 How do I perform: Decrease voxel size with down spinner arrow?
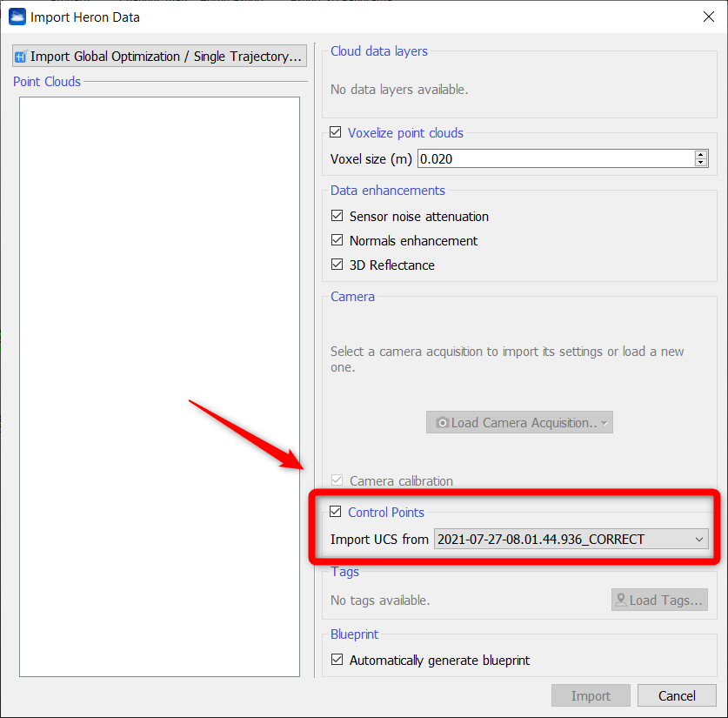pyautogui.click(x=701, y=163)
